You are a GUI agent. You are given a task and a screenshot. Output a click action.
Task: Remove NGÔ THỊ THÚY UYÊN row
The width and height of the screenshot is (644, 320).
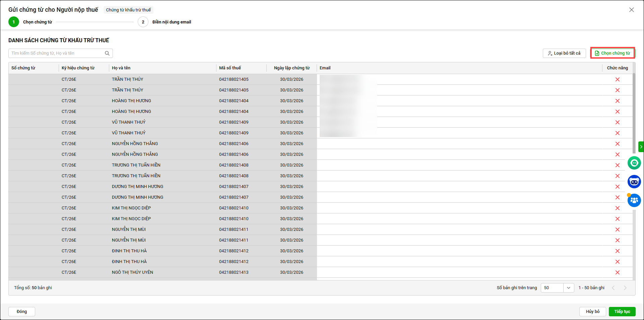pyautogui.click(x=617, y=272)
